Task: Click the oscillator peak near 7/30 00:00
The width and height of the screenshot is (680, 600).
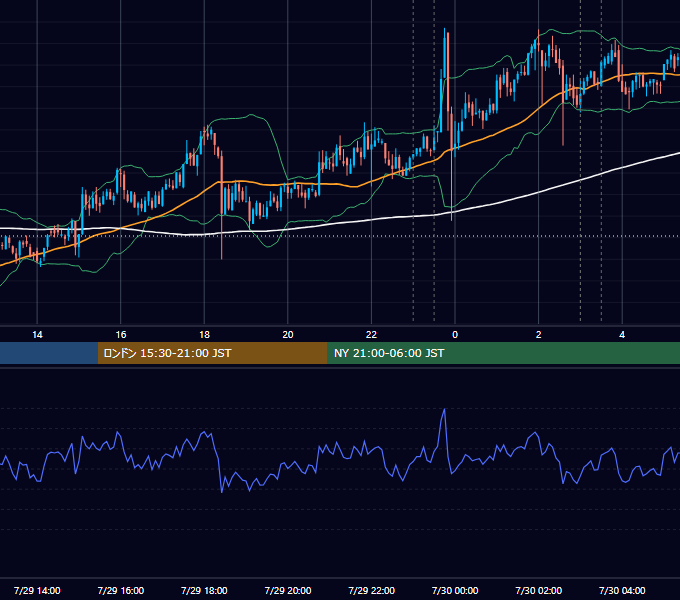Action: point(444,410)
